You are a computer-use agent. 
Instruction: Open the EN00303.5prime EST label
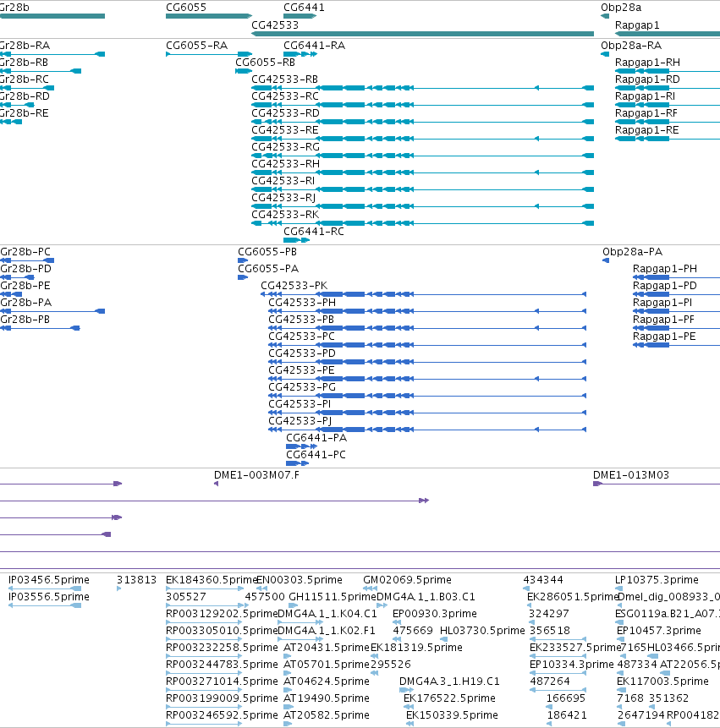click(x=300, y=580)
